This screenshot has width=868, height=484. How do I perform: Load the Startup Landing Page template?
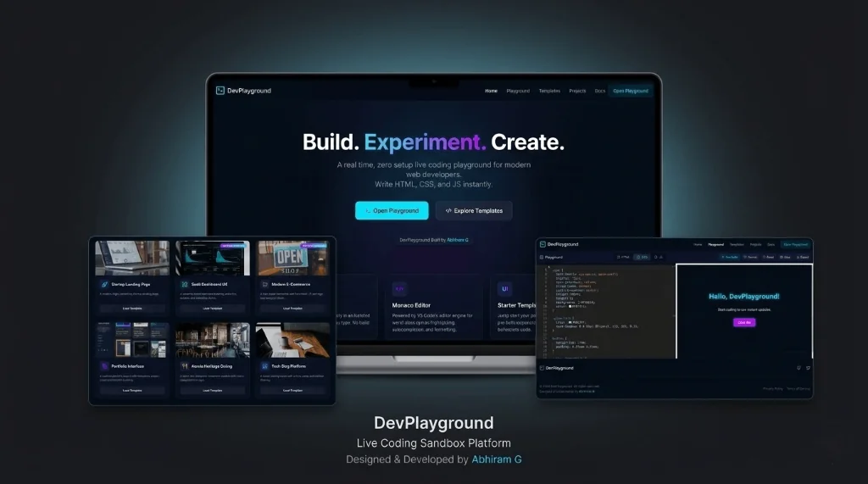[132, 309]
